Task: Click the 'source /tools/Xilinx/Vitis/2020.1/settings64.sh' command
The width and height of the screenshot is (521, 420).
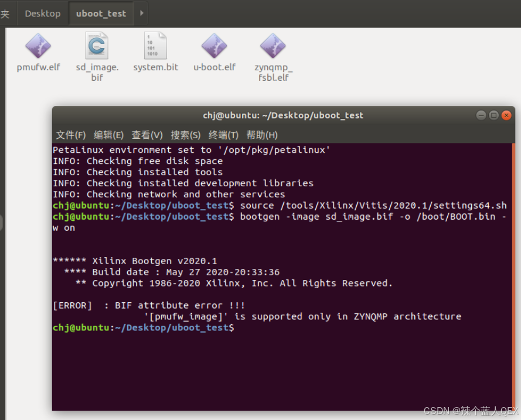Action: coord(373,206)
